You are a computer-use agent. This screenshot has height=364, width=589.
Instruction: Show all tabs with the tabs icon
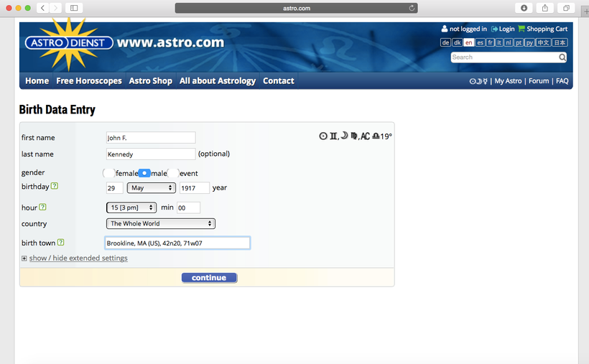[x=566, y=8]
